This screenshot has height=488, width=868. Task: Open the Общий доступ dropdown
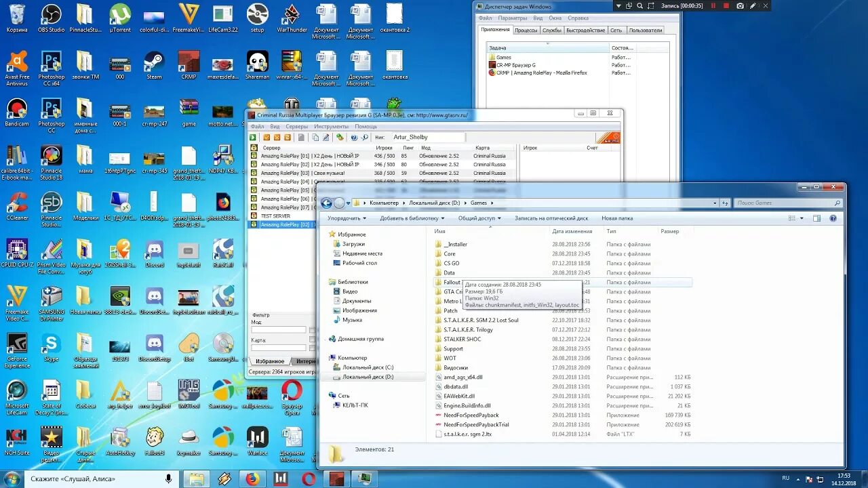coord(479,218)
